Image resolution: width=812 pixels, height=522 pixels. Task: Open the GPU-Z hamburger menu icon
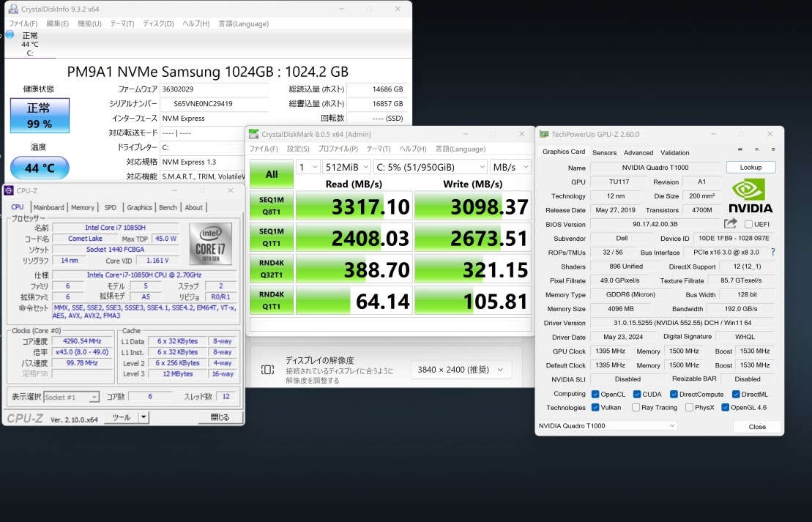pos(773,149)
